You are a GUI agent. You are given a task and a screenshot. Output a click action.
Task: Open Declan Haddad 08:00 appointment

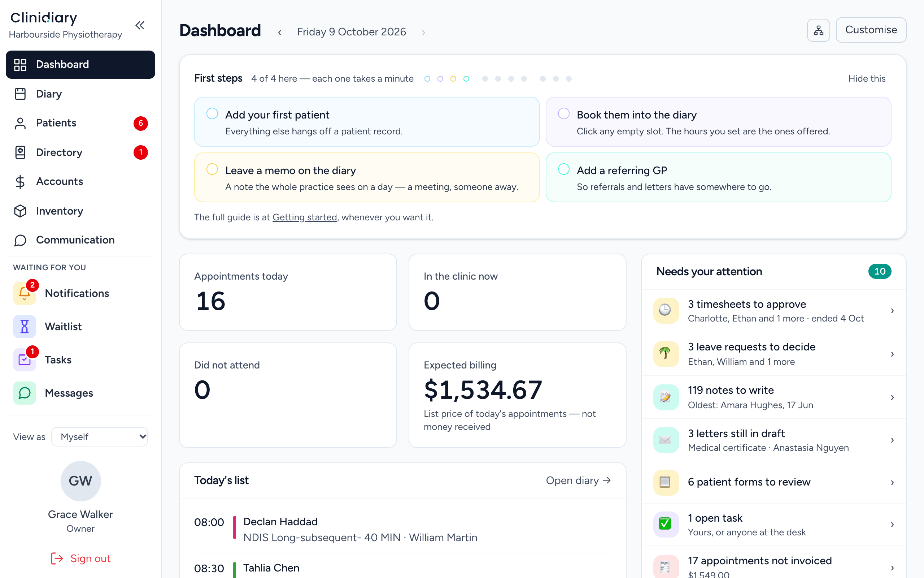pos(402,530)
